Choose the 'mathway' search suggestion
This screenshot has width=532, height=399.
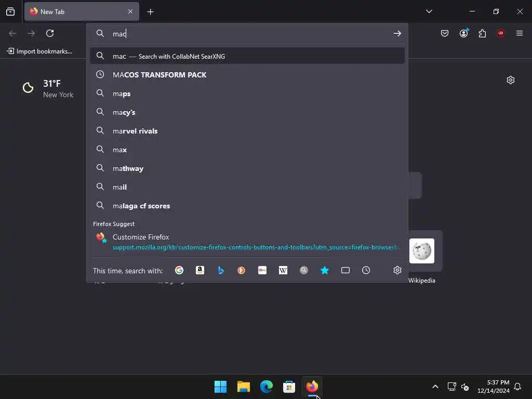tap(247, 168)
